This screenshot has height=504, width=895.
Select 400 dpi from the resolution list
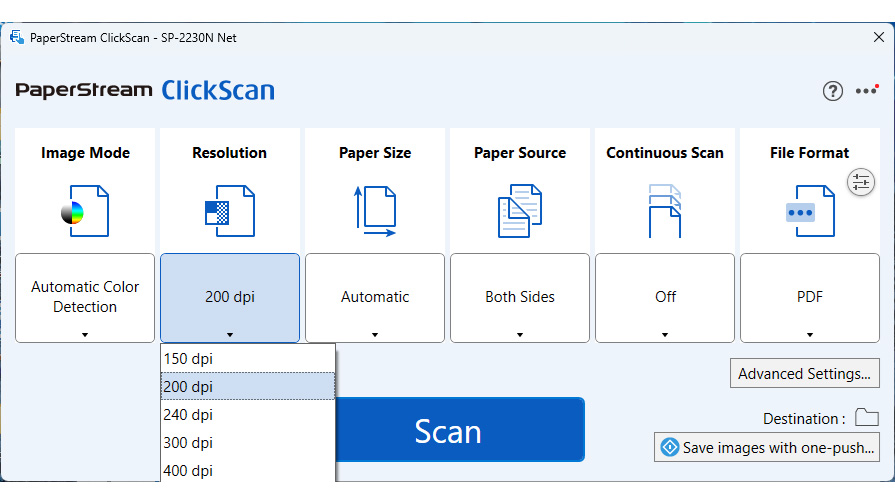[248, 470]
